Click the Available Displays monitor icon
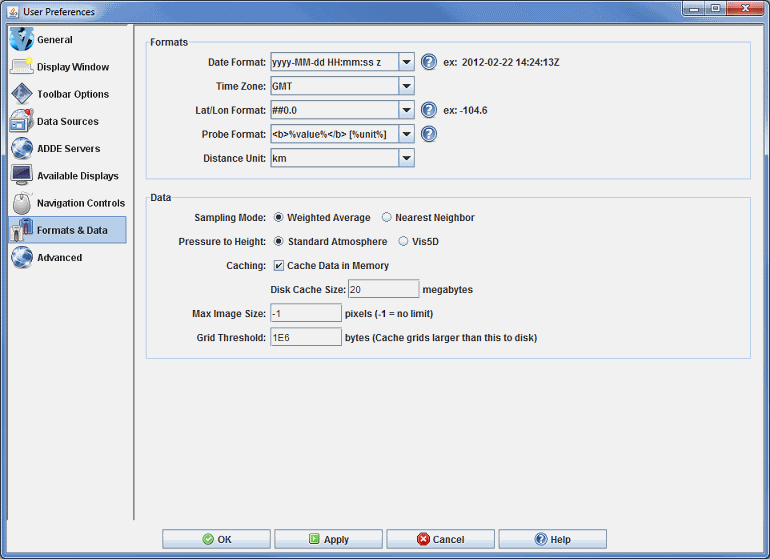Image resolution: width=770 pixels, height=559 pixels. 22,175
